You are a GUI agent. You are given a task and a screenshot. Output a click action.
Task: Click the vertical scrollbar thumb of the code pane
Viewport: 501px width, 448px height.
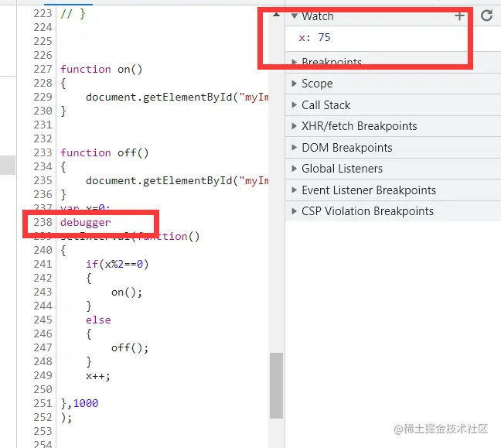(x=276, y=385)
